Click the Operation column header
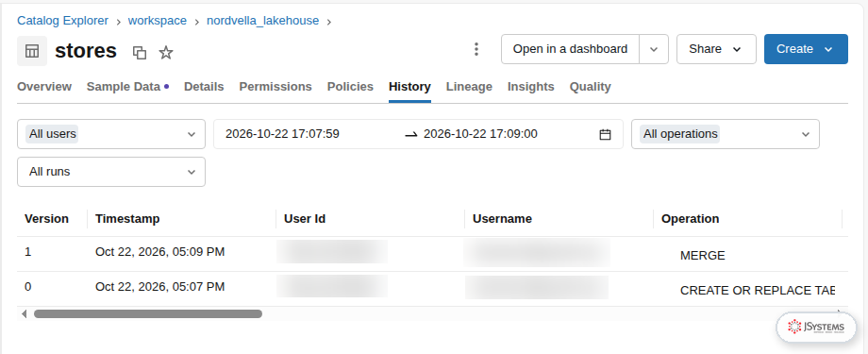 tap(691, 219)
